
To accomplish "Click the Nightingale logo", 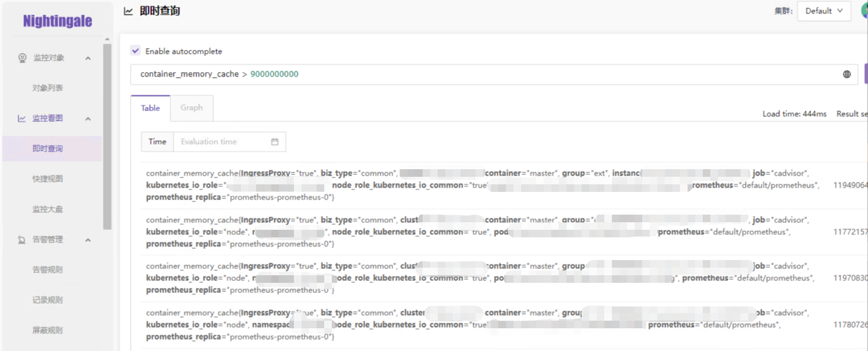I will coord(57,21).
